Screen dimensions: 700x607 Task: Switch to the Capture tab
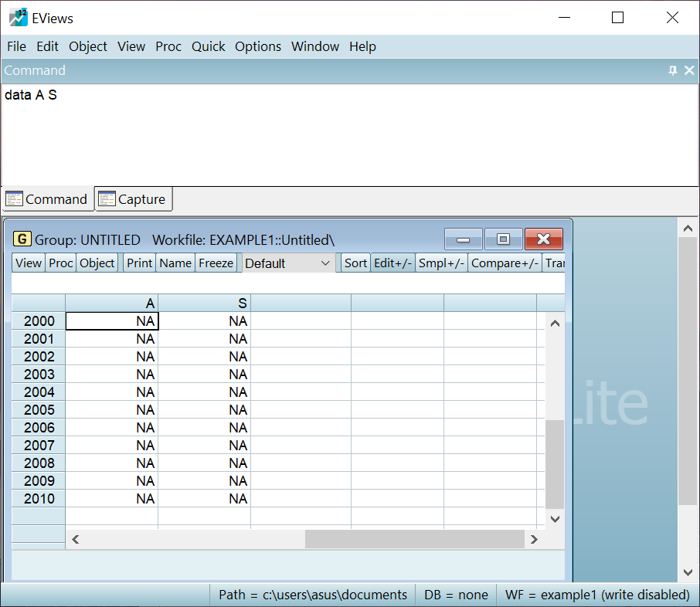[x=133, y=199]
